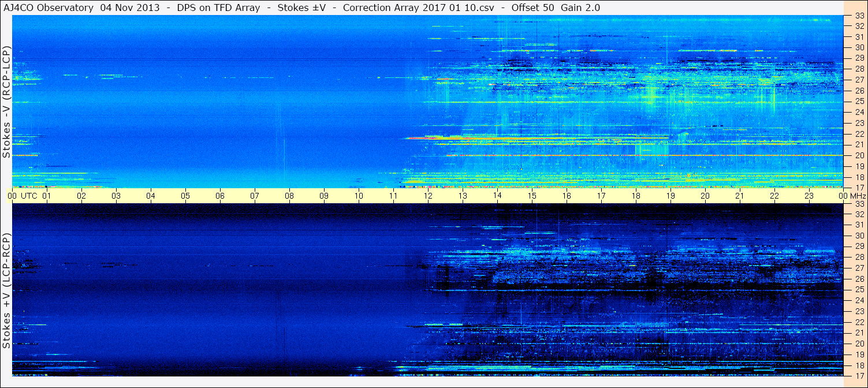The image size is (868, 388).
Task: Click 33 MHz label of Stokes -V panel
Action: (859, 16)
